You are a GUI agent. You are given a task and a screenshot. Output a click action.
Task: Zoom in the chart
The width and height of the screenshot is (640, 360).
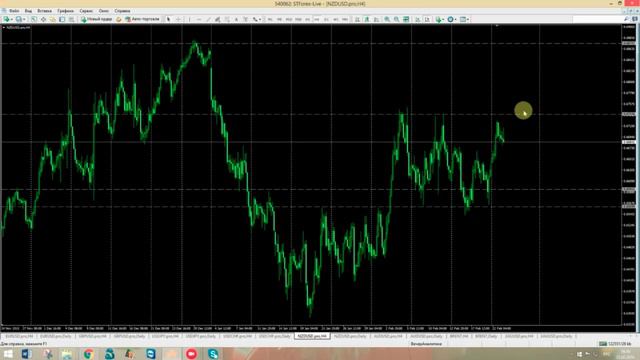click(x=387, y=19)
